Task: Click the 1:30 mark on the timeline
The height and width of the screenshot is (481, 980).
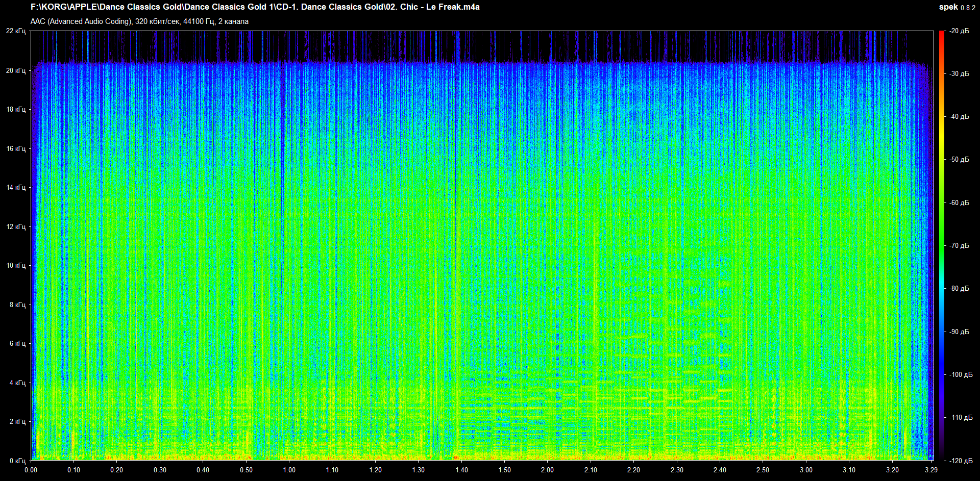Action: [x=418, y=470]
